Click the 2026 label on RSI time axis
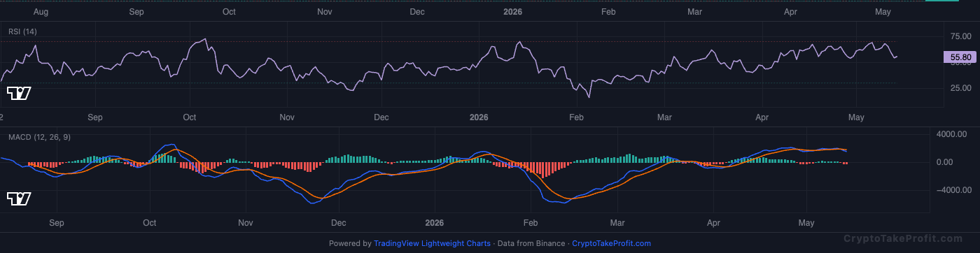The height and width of the screenshot is (253, 980). tap(479, 117)
